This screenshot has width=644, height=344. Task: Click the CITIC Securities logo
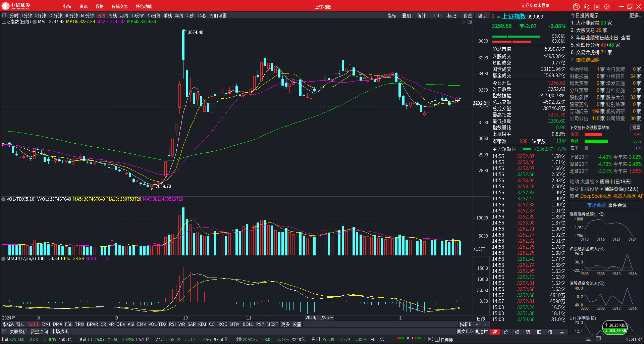pos(16,6)
